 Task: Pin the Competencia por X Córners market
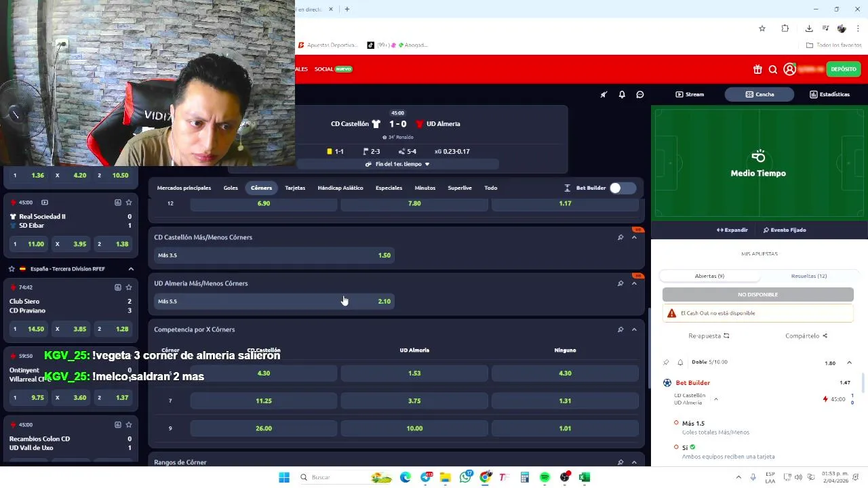tap(620, 329)
